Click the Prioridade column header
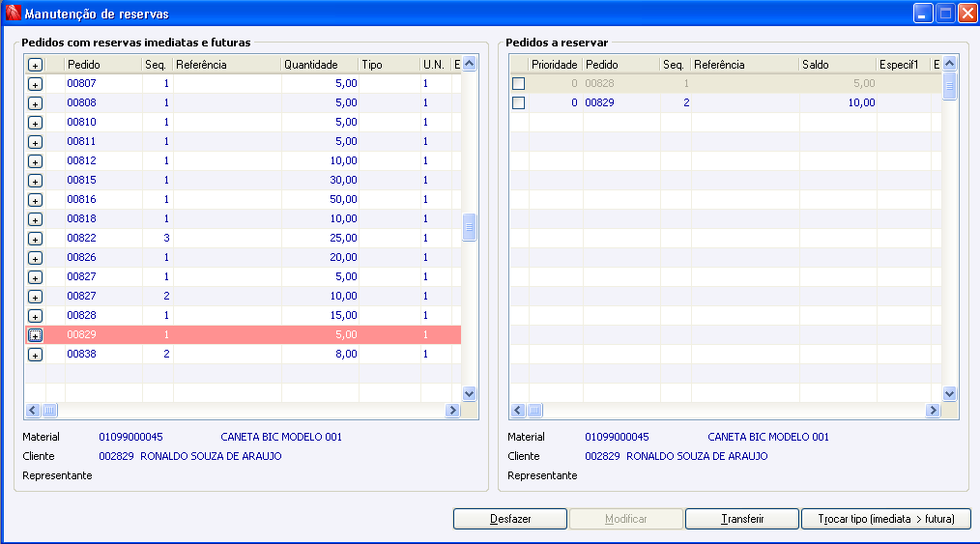The width and height of the screenshot is (980, 544). (556, 65)
